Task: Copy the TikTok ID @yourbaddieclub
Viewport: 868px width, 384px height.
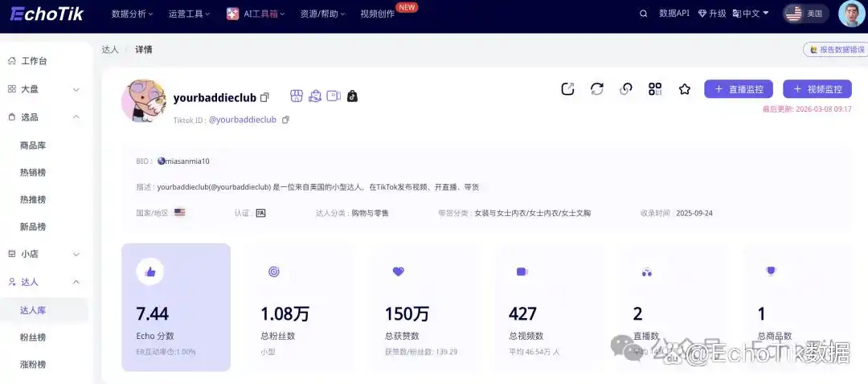Action: 285,120
